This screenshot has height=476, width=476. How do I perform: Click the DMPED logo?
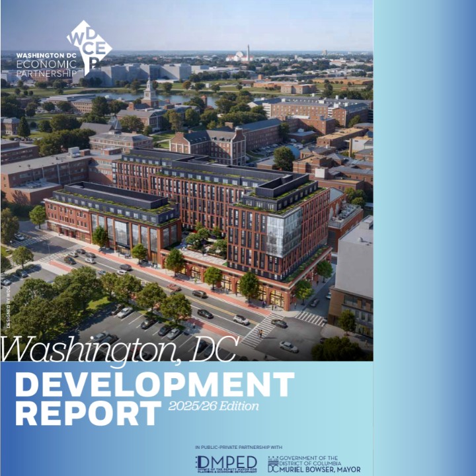pyautogui.click(x=226, y=463)
